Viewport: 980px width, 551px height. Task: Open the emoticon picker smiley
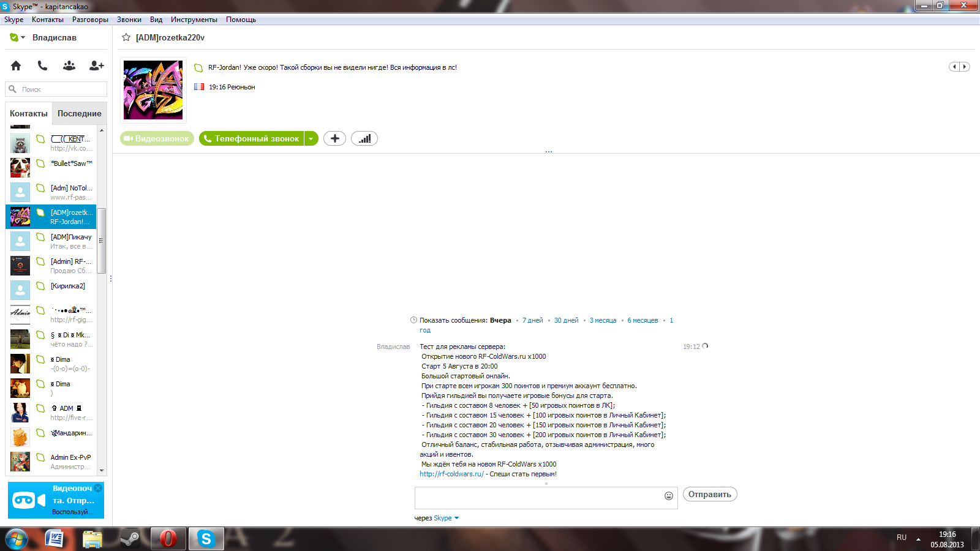[x=669, y=496]
